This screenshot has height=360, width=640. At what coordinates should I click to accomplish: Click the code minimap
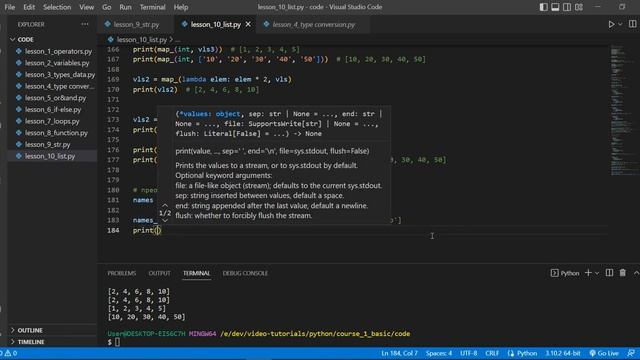coord(621,110)
